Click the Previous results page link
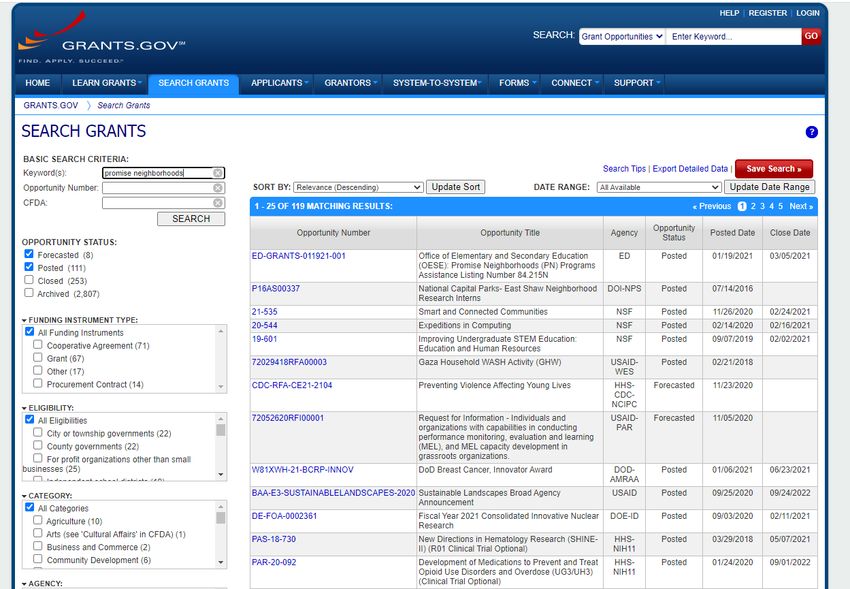The width and height of the screenshot is (850, 589). 712,206
